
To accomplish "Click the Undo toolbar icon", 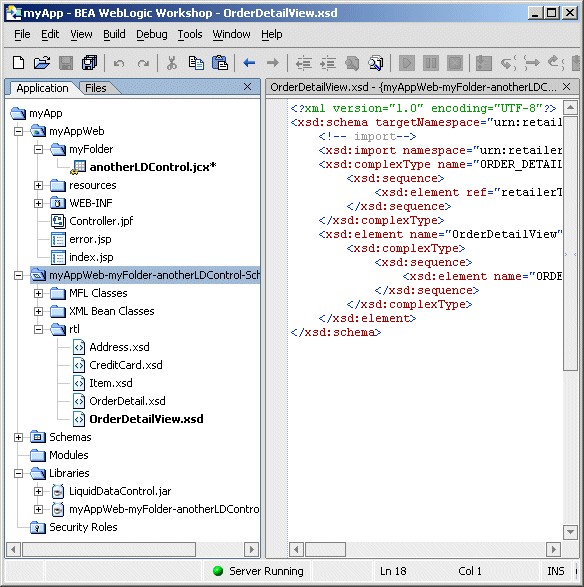I will pos(119,63).
